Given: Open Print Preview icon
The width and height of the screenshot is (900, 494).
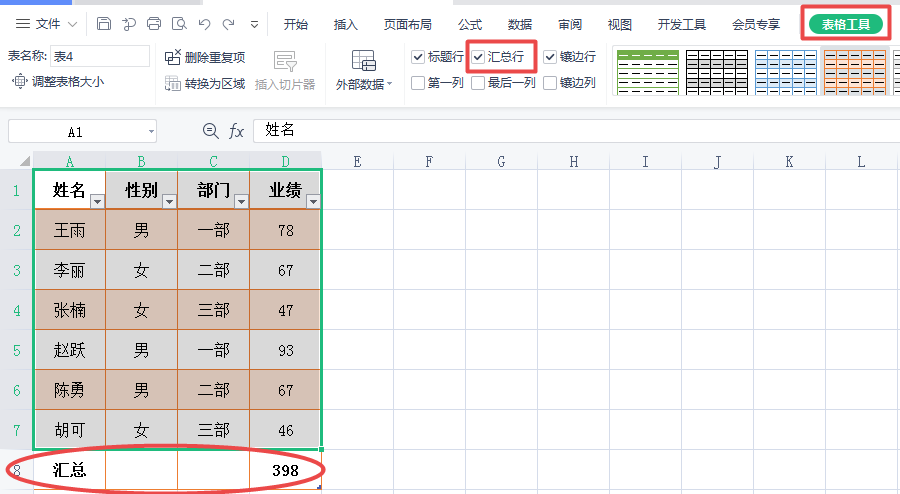Looking at the screenshot, I should [x=179, y=24].
